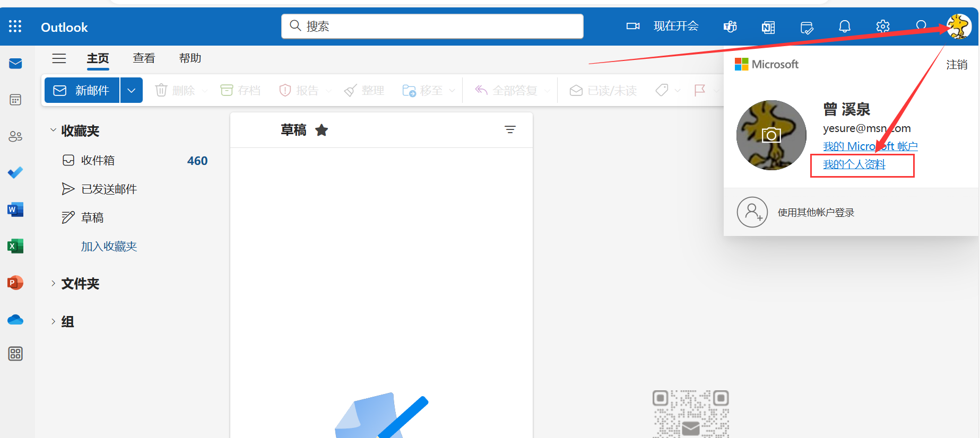Launch PowerPoint from the left rail
Image resolution: width=980 pixels, height=438 pixels.
15,283
